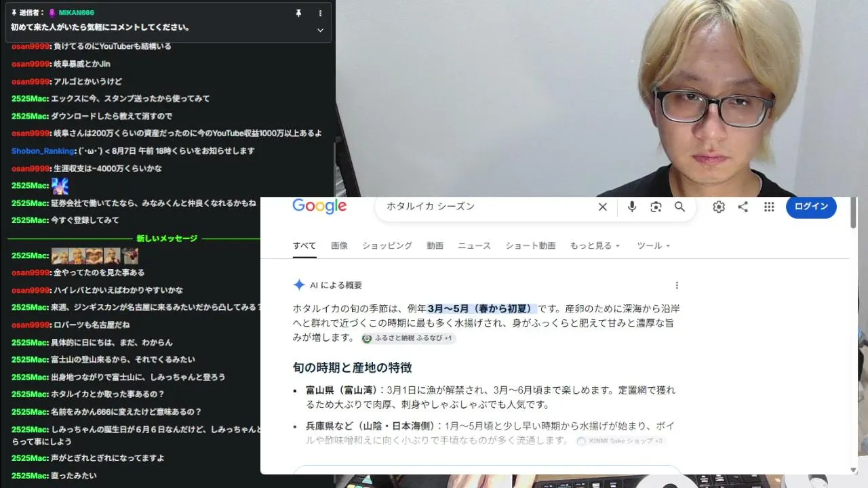Viewport: 868px width, 488px height.
Task: Click the chat message ハイレバとかいえばわかりやすいかな
Action: (x=118, y=290)
